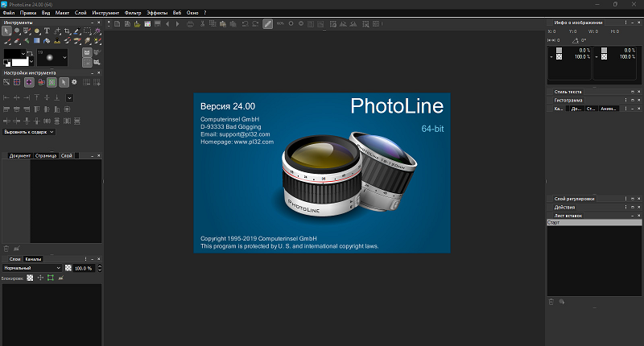Open the Окно menu
This screenshot has height=346, width=644.
pyautogui.click(x=192, y=13)
